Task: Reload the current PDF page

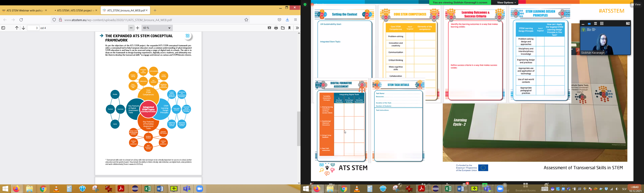Action: pyautogui.click(x=21, y=20)
